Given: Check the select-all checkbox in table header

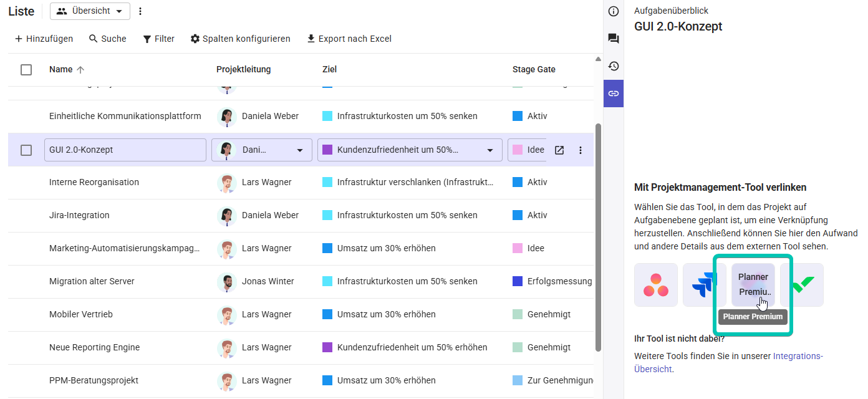Looking at the screenshot, I should click(x=26, y=70).
